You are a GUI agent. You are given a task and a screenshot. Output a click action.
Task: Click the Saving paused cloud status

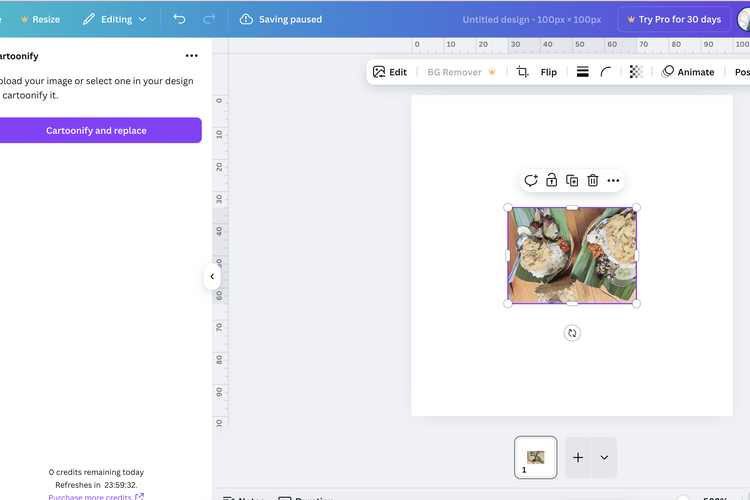(281, 20)
